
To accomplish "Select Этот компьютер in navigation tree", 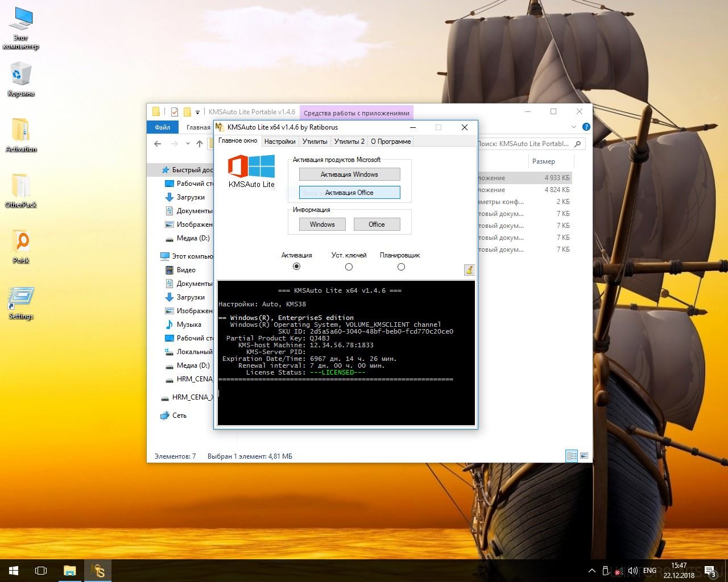I will click(x=187, y=256).
